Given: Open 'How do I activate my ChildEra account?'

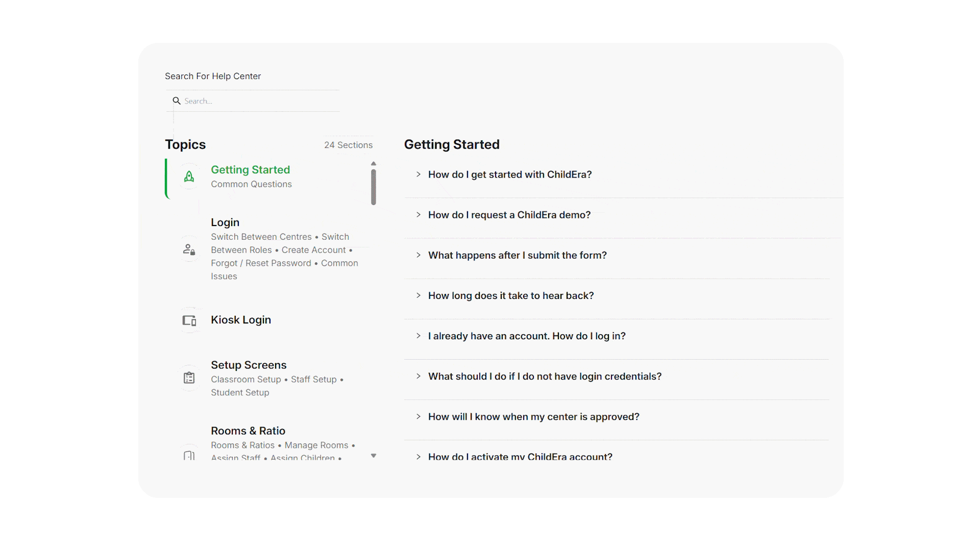Looking at the screenshot, I should coord(520,457).
